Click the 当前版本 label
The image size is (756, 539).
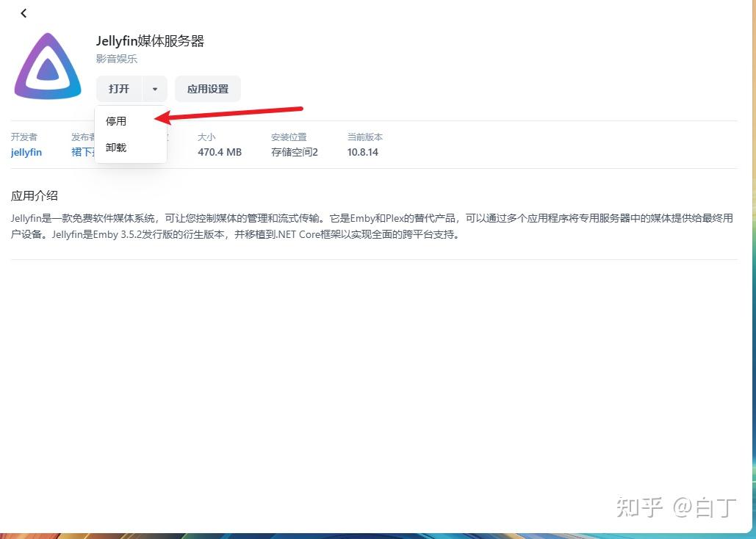click(x=365, y=137)
